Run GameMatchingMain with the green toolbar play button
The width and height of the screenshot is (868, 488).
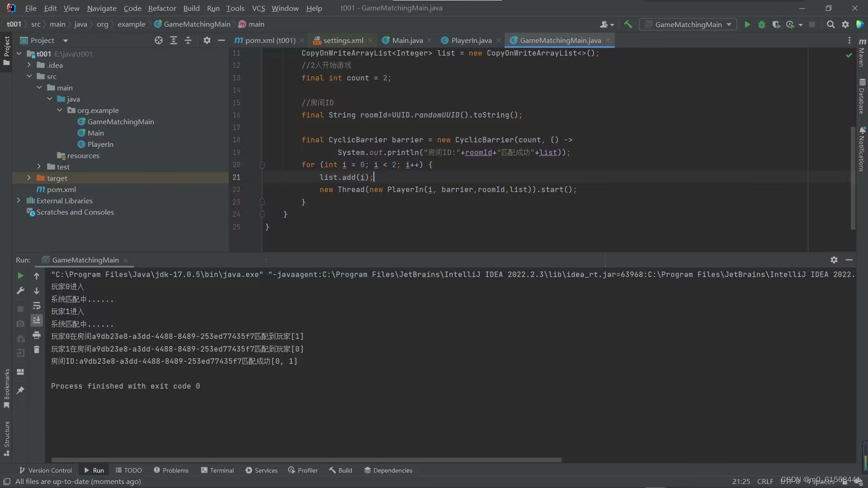(747, 24)
